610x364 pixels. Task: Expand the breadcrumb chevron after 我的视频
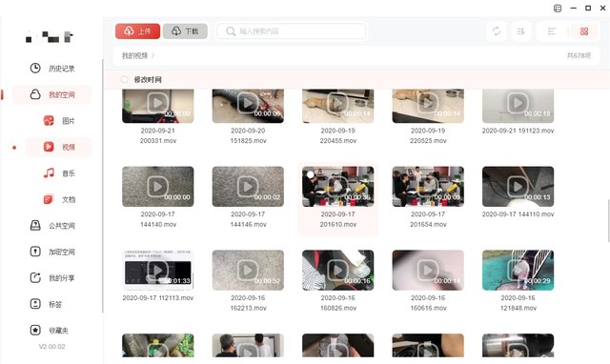click(x=152, y=55)
